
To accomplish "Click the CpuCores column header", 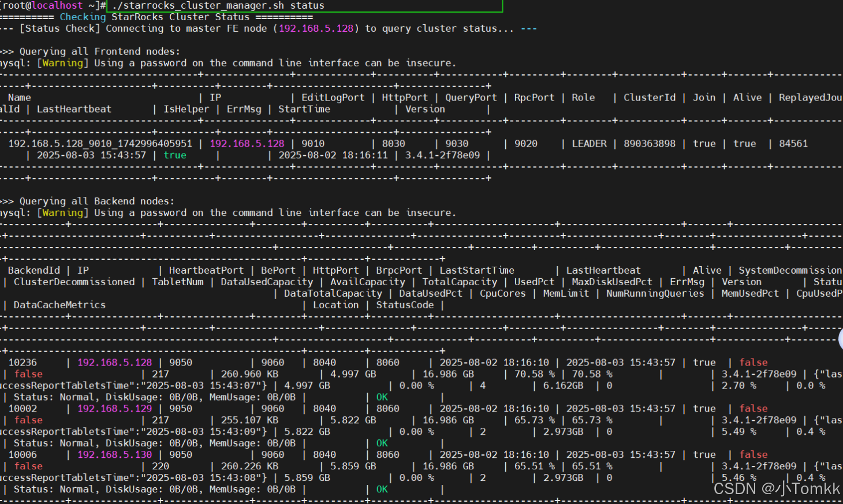I will pos(502,294).
